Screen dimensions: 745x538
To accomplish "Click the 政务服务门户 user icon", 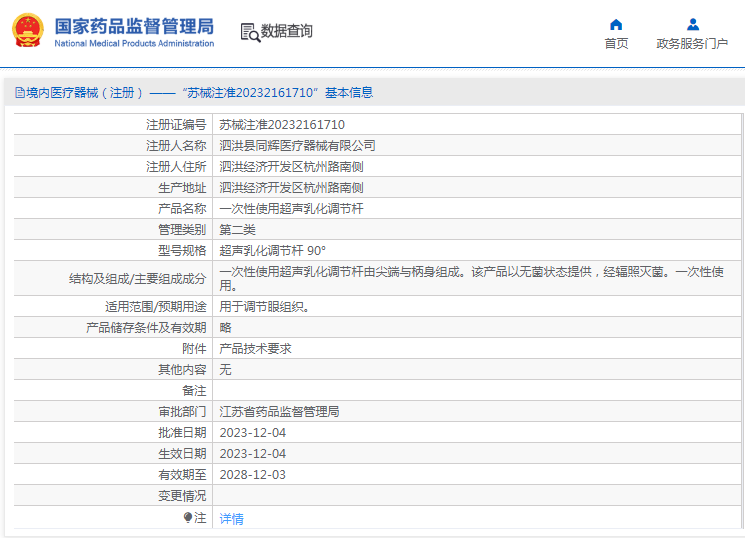I will 693,24.
